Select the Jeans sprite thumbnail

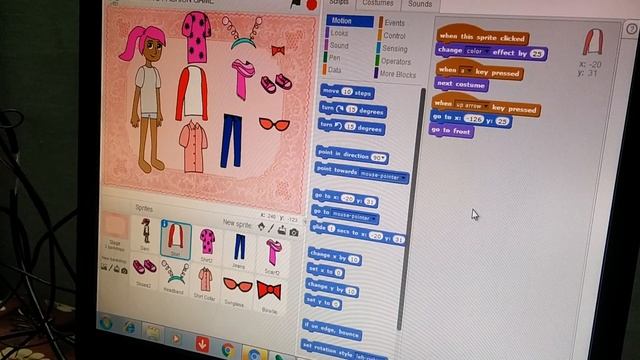click(x=239, y=250)
